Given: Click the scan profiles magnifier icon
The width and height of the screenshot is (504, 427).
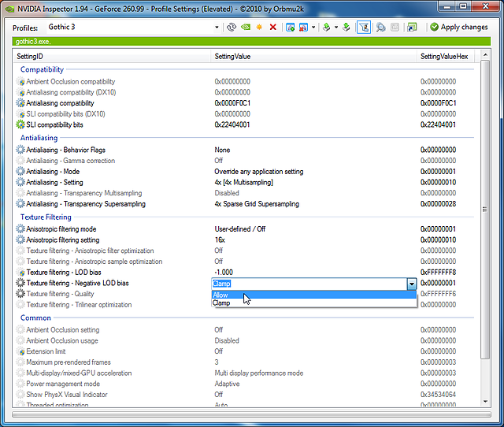Looking at the screenshot, I should point(381,28).
